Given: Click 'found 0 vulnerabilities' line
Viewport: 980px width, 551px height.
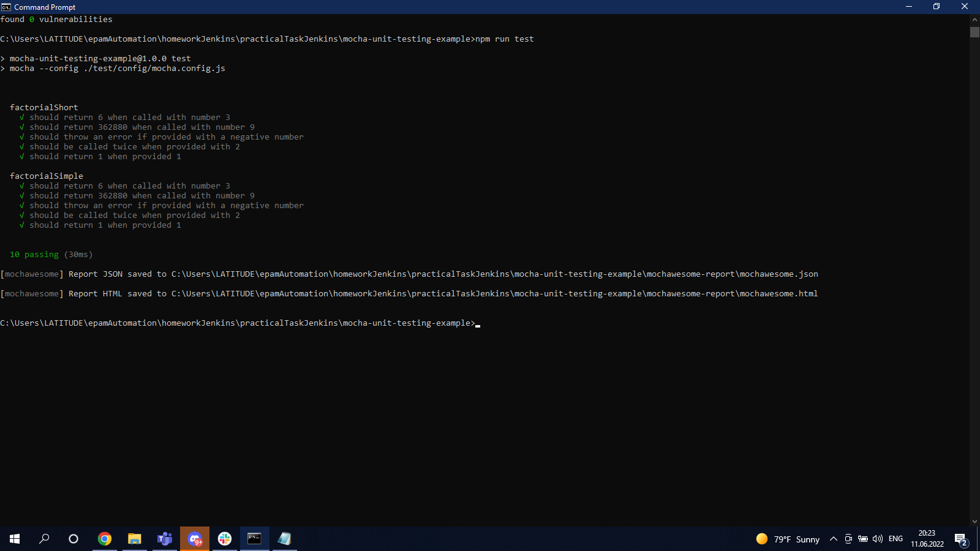Looking at the screenshot, I should (x=56, y=19).
